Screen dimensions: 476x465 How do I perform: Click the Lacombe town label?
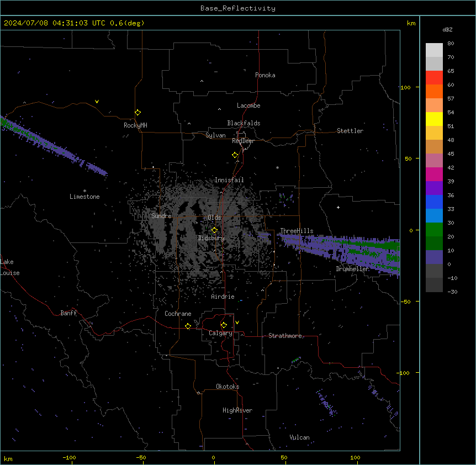(x=248, y=105)
